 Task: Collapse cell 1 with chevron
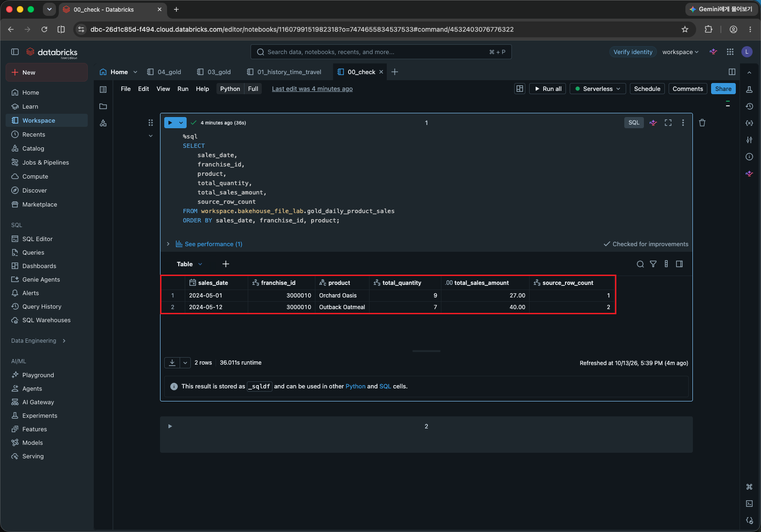tap(151, 136)
